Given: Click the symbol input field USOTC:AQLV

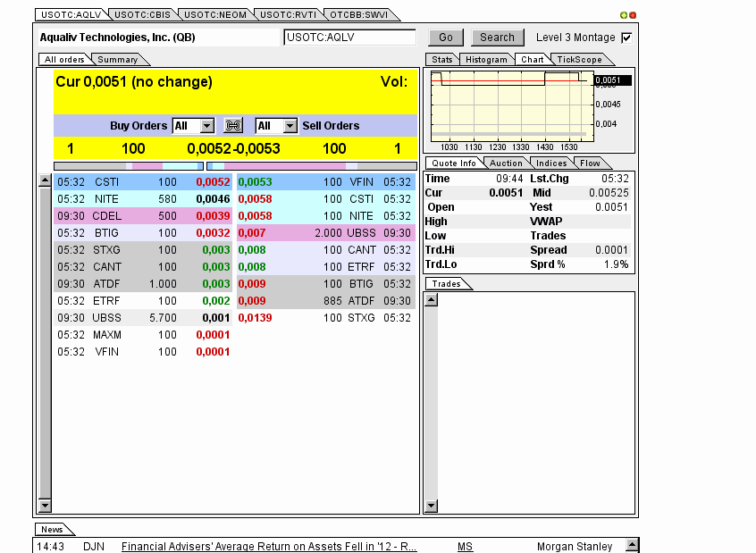Looking at the screenshot, I should coord(350,38).
